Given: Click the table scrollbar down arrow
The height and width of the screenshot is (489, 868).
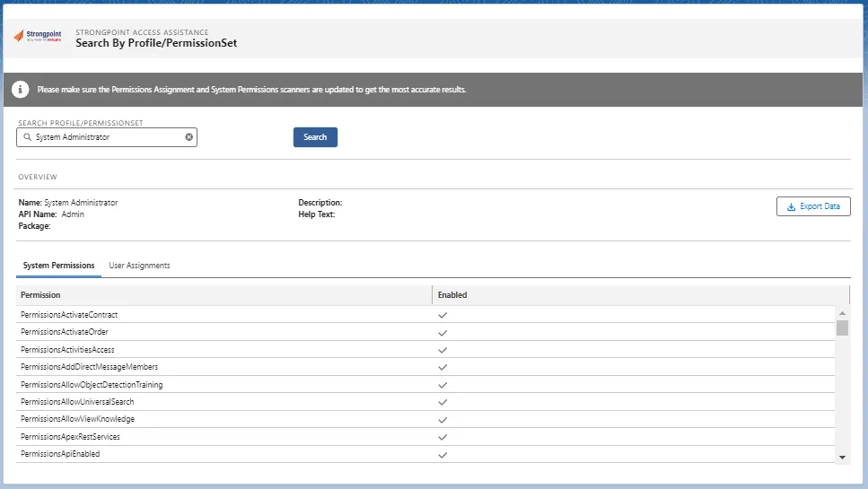Looking at the screenshot, I should [x=842, y=458].
